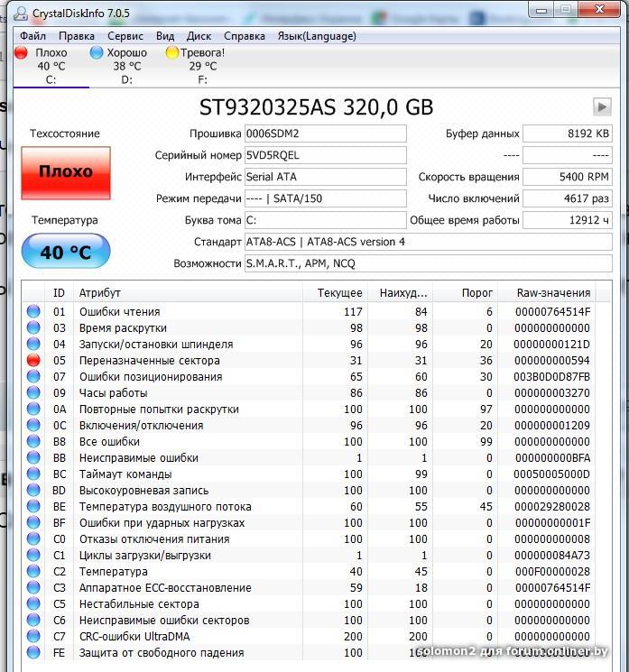Open the Вид menu
Screen dimensions: 629x672
point(165,36)
